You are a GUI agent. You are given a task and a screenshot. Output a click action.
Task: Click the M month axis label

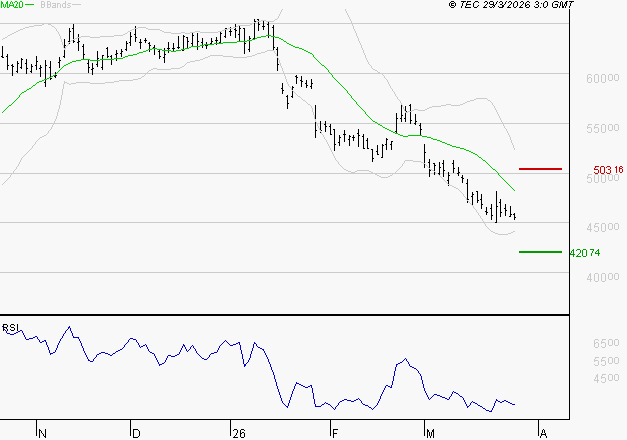430,434
